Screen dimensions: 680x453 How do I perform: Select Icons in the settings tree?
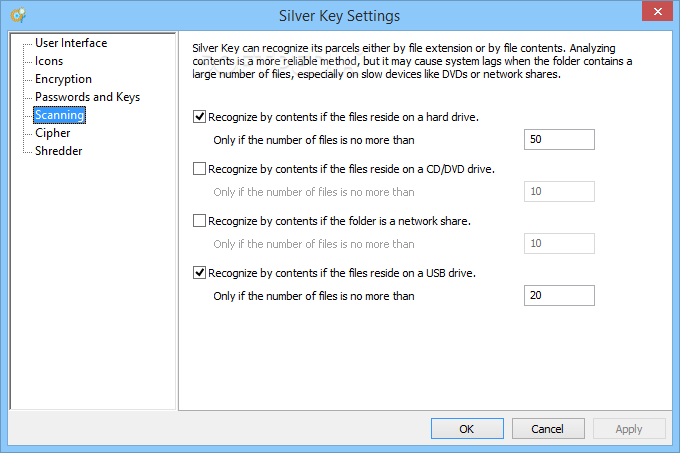click(x=49, y=61)
